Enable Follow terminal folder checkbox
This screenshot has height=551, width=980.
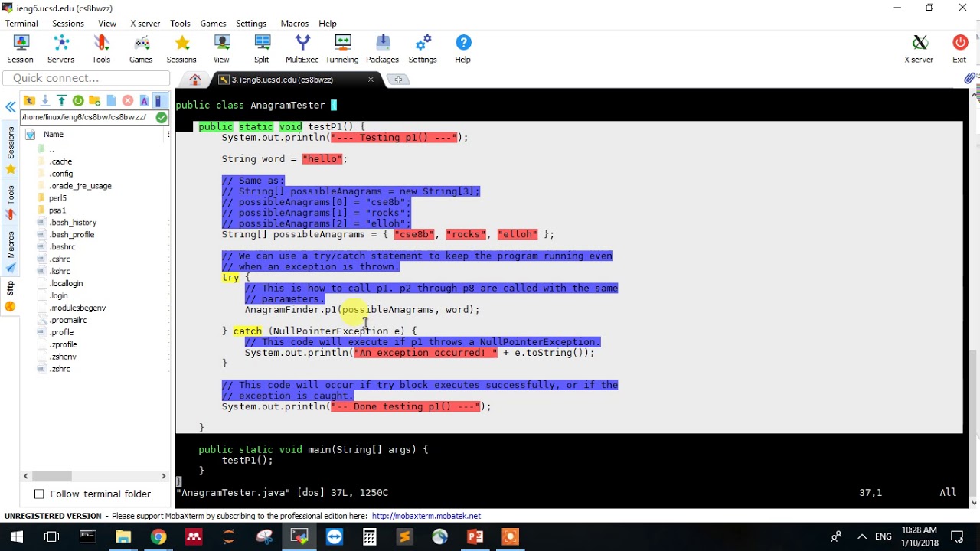(39, 494)
